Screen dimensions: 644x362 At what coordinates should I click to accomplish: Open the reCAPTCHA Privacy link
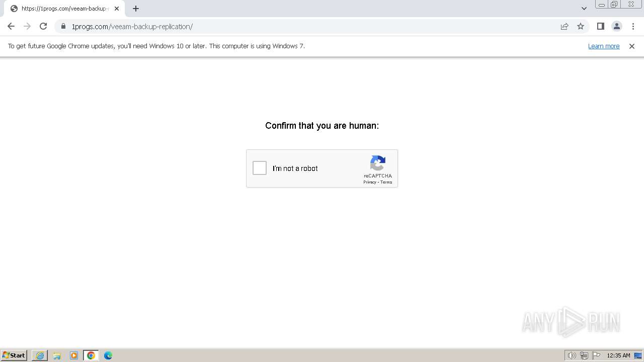[370, 182]
